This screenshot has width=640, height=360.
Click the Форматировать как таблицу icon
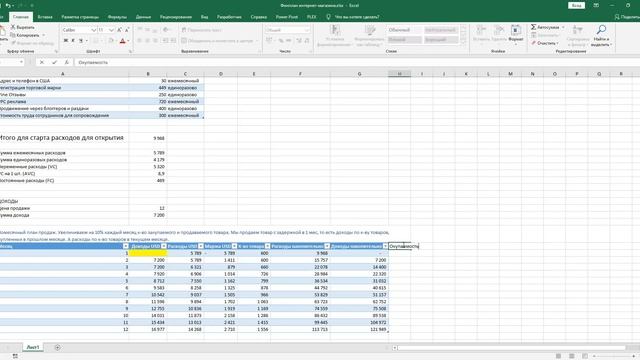[x=370, y=30]
